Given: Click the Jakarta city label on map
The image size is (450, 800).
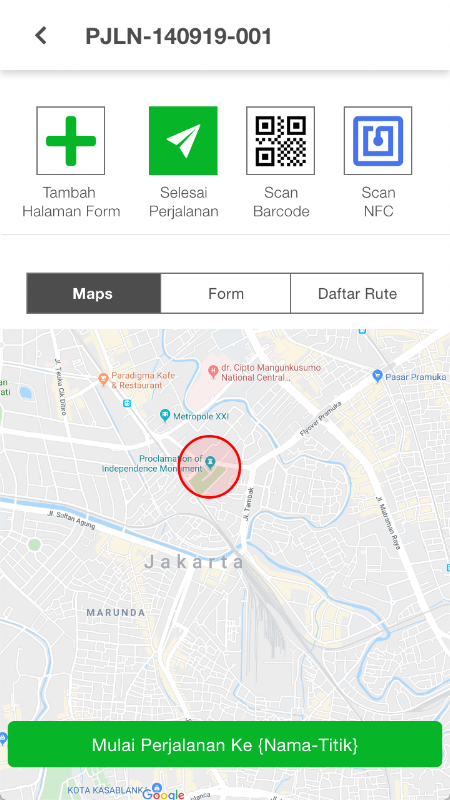Looking at the screenshot, I should point(195,562).
